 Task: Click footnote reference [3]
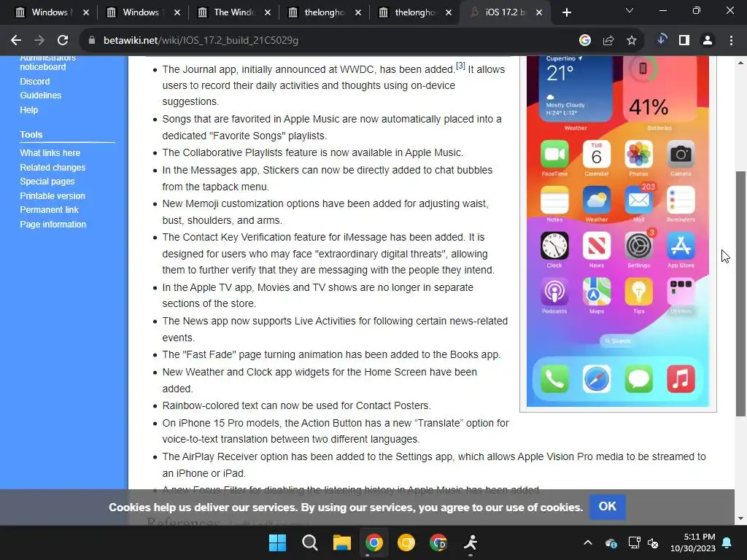coord(460,66)
